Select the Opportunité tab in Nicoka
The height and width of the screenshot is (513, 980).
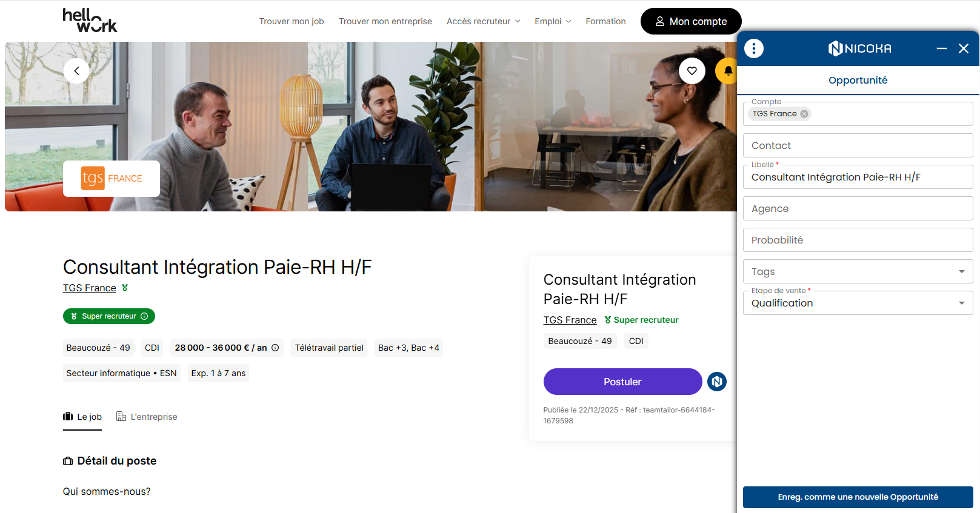coord(858,80)
